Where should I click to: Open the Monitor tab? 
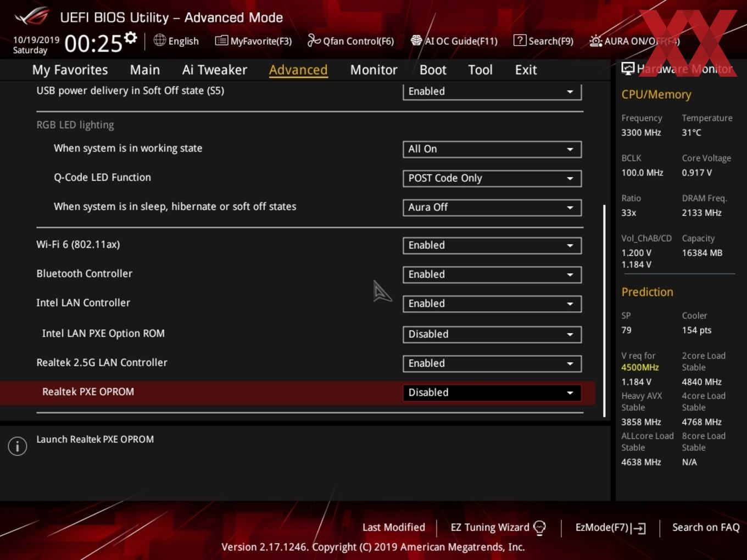pyautogui.click(x=374, y=70)
